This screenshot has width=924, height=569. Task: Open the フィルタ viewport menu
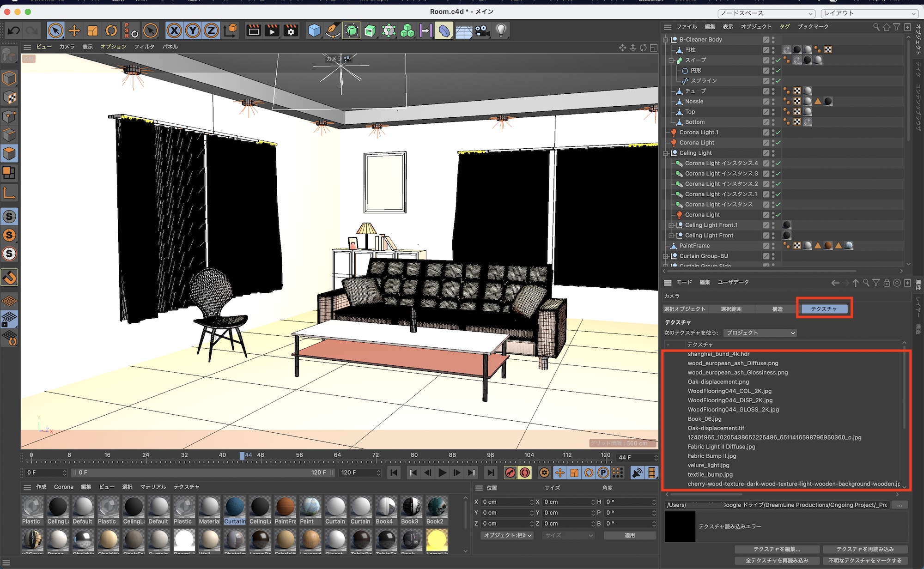[144, 47]
